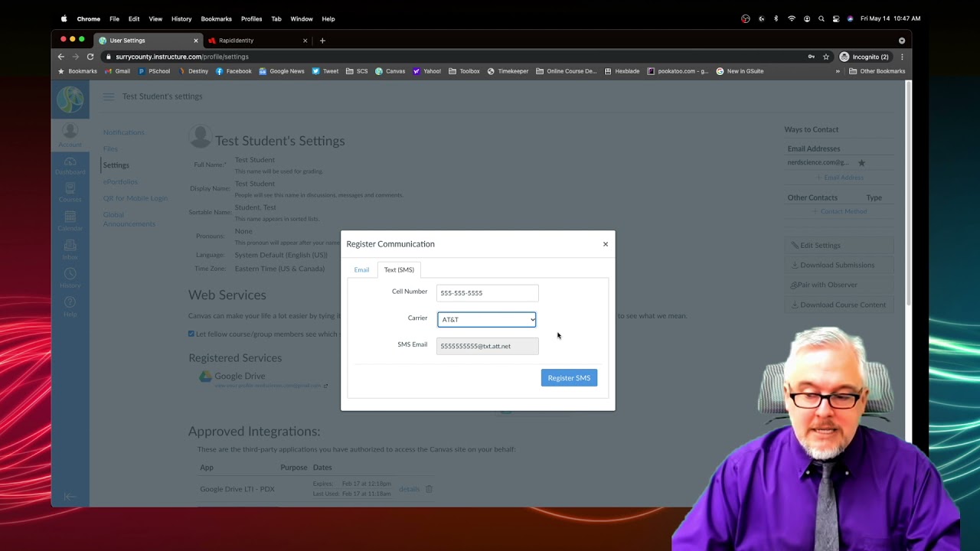Open the Apple menu
This screenshot has height=551, width=980.
pos(64,18)
